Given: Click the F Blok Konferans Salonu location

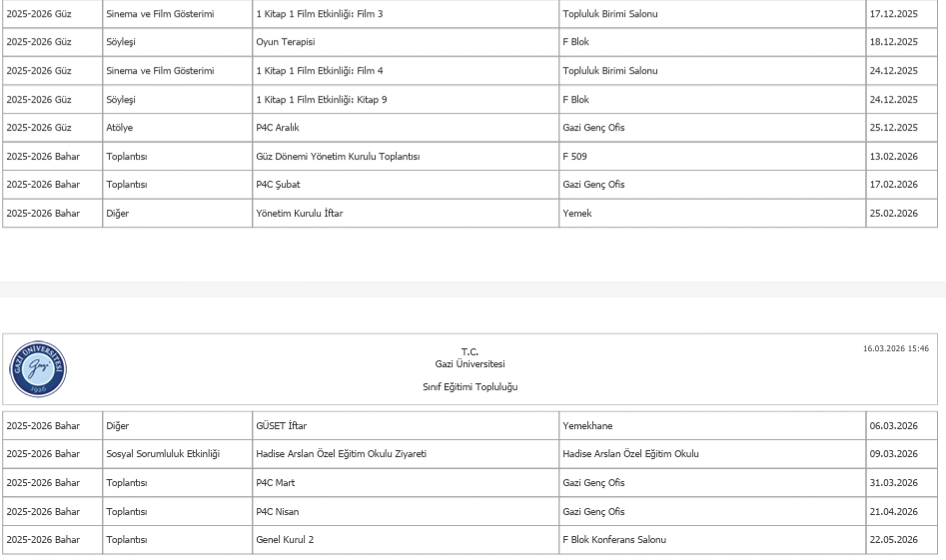Looking at the screenshot, I should coord(614,540).
